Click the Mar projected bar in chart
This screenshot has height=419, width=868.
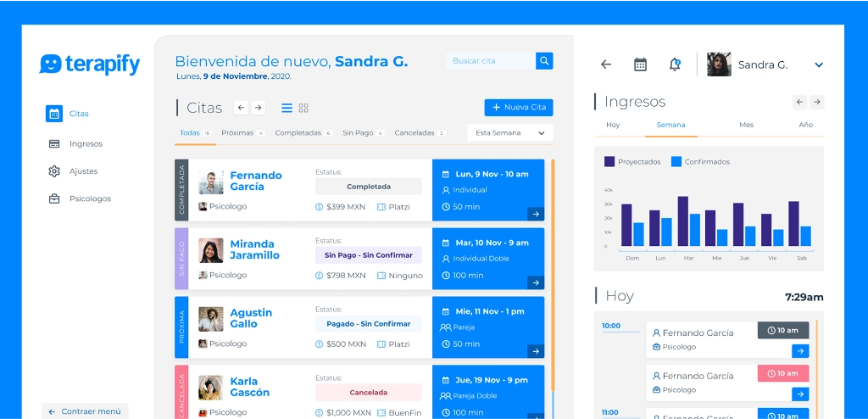[682, 221]
